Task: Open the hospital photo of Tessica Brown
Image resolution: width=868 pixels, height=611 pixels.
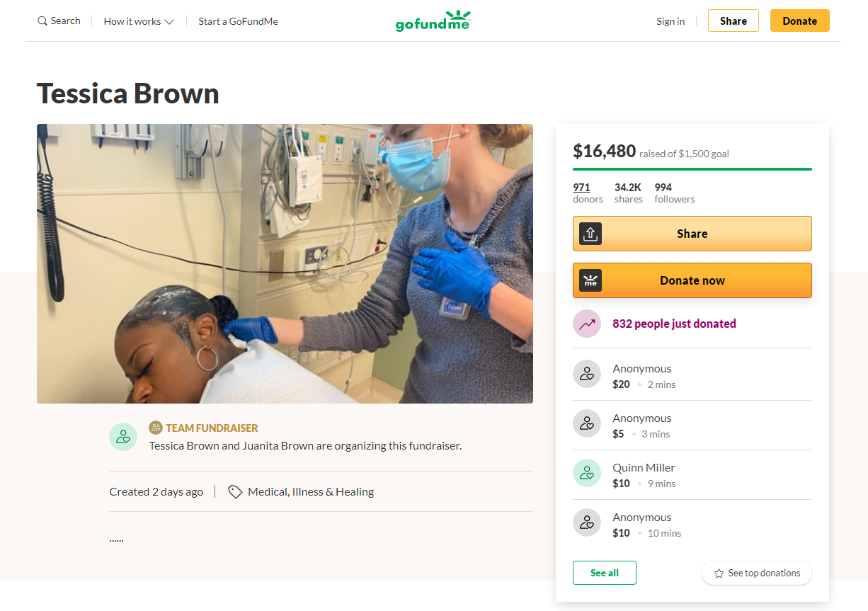Action: (x=285, y=263)
